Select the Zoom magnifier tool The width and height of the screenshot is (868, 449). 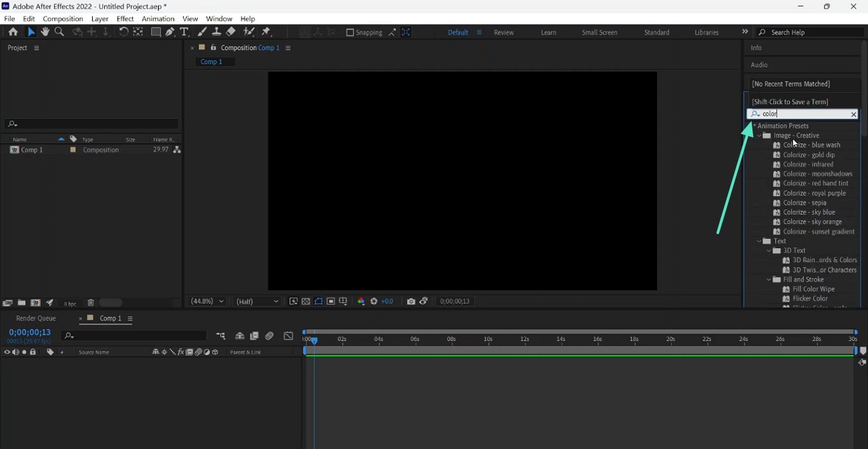pyautogui.click(x=59, y=32)
